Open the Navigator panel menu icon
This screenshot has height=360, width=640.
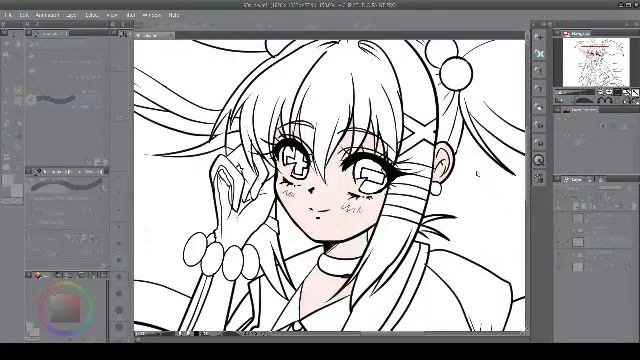[x=557, y=33]
